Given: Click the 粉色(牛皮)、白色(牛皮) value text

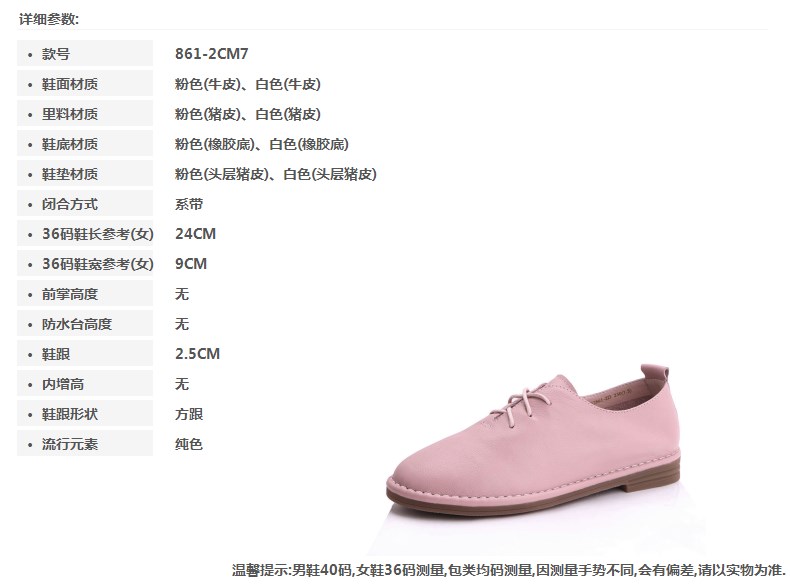Looking at the screenshot, I should click(248, 84).
